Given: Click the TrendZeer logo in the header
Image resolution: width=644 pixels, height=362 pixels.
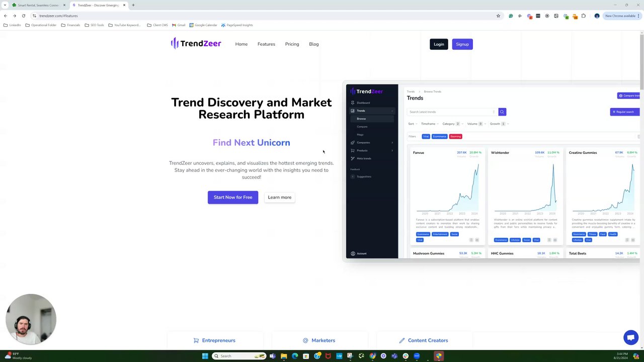Looking at the screenshot, I should 196,44.
